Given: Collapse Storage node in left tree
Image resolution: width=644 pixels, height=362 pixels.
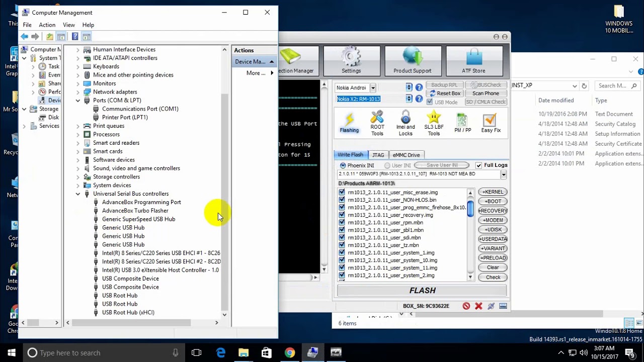Looking at the screenshot, I should pos(24,109).
